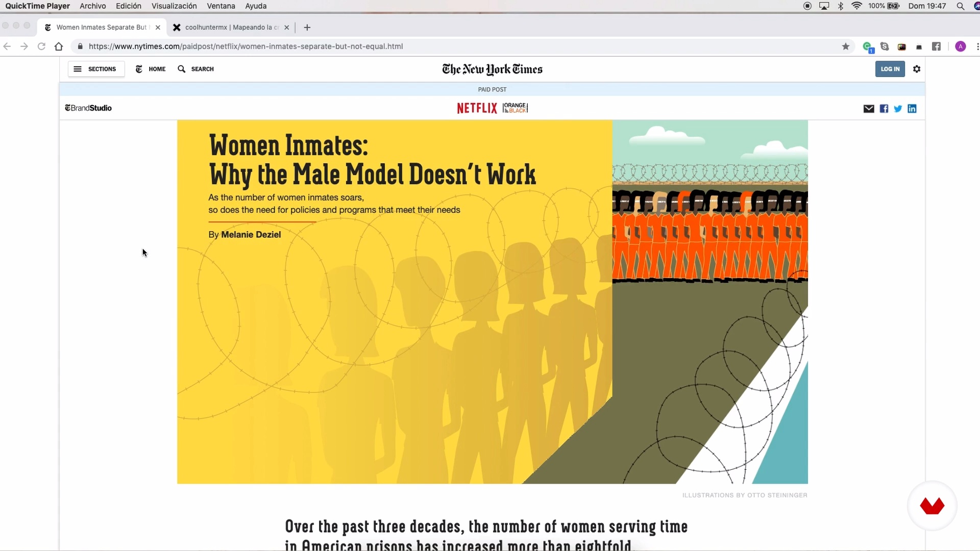Click the green extension icon with badge
This screenshot has height=551, width=980.
[868, 47]
